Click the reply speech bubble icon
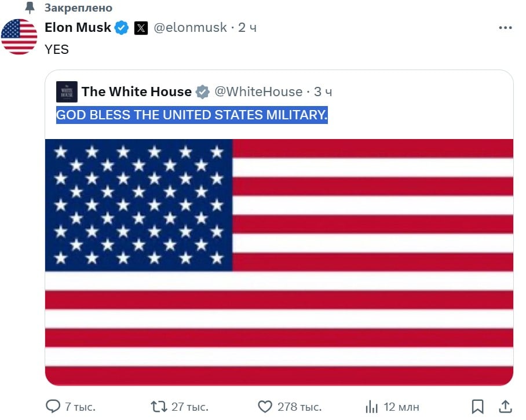526x420 pixels. (53, 406)
